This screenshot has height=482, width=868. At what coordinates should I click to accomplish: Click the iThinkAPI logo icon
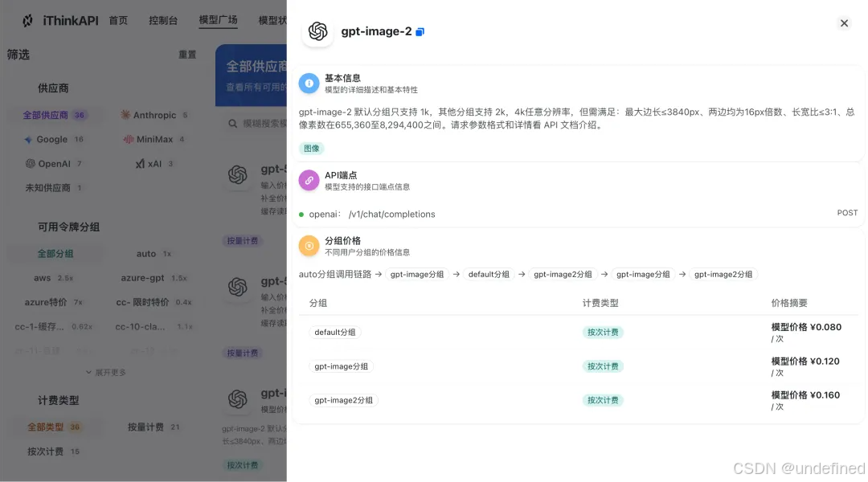pos(27,20)
